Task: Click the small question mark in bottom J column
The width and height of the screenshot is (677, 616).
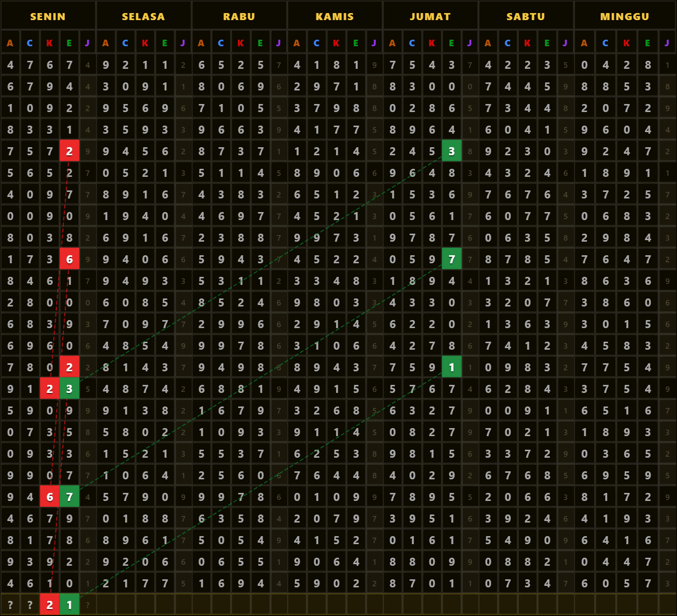Action: [87, 605]
